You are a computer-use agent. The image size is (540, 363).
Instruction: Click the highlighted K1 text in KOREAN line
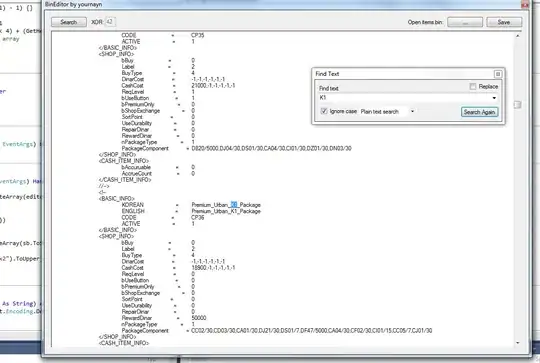pyautogui.click(x=234, y=205)
